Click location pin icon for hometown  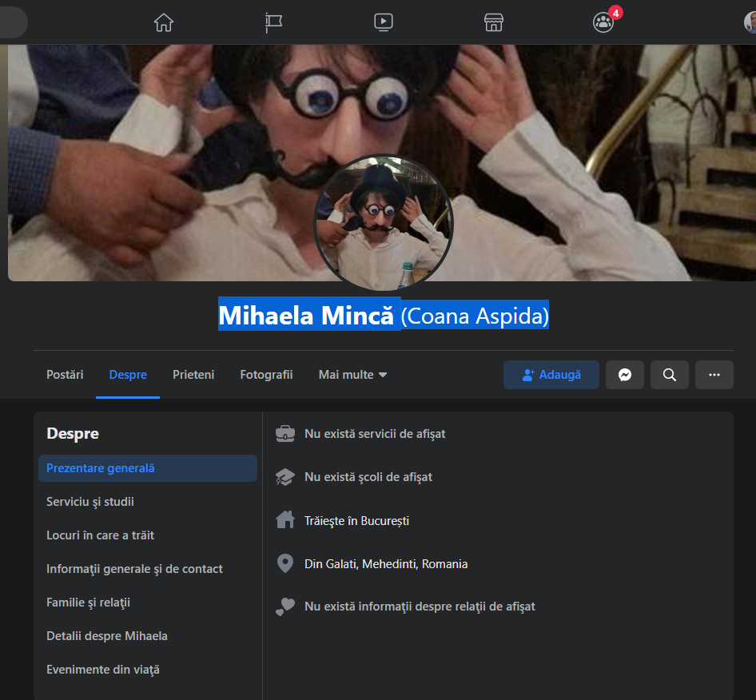point(285,563)
